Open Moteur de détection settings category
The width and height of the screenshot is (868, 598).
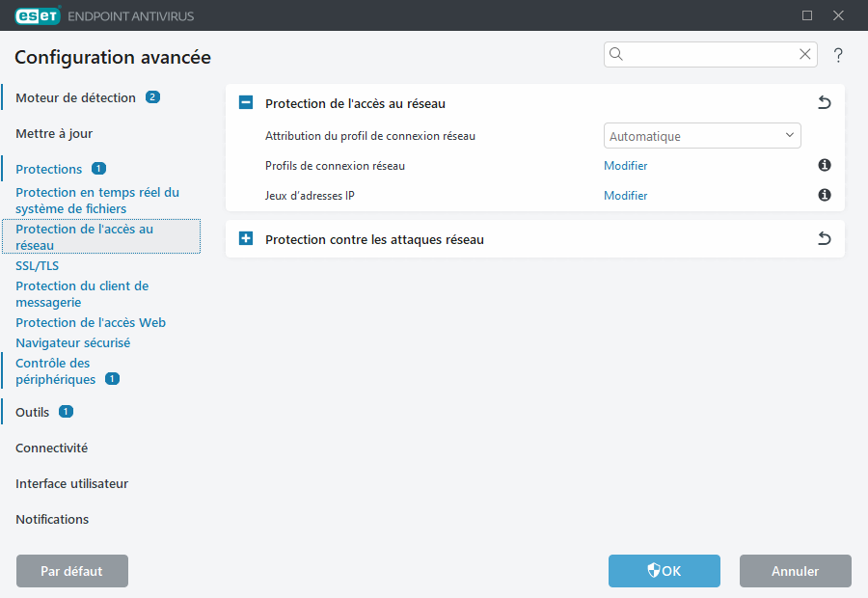click(75, 97)
